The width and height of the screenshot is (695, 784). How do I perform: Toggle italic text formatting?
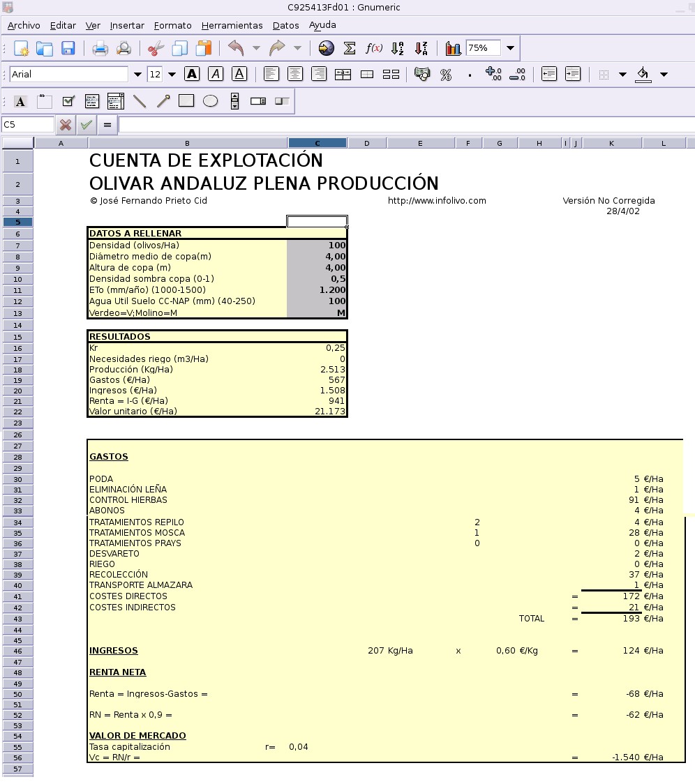[x=216, y=74]
